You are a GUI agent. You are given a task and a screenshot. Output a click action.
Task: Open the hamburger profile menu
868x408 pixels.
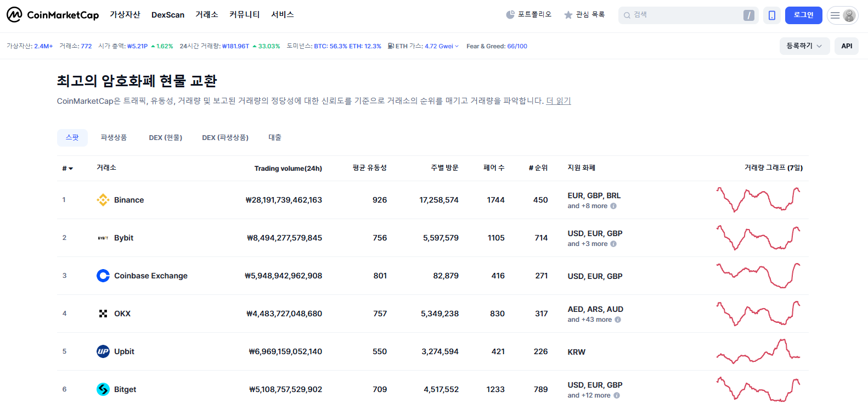843,15
